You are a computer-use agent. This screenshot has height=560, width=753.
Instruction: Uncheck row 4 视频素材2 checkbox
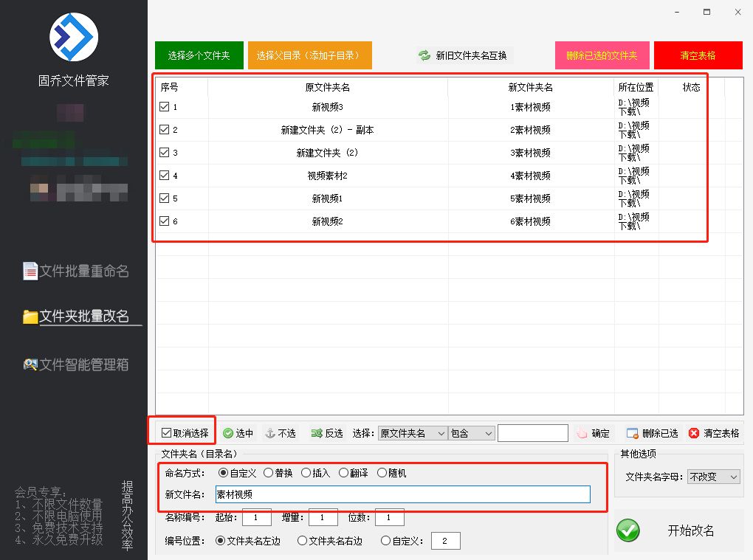pyautogui.click(x=164, y=175)
